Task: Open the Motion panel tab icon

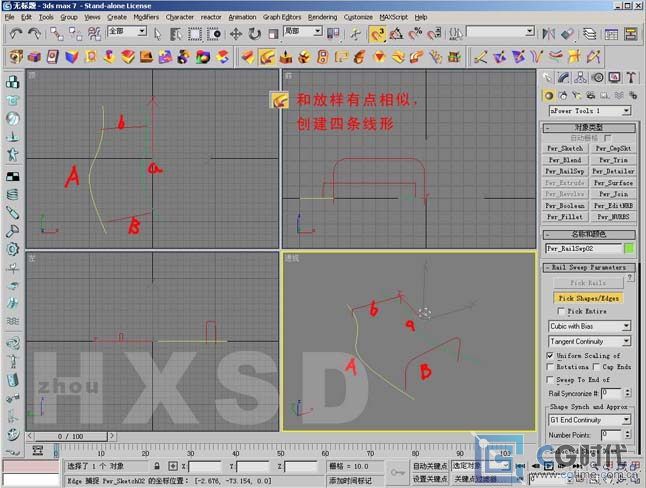Action: coord(598,77)
